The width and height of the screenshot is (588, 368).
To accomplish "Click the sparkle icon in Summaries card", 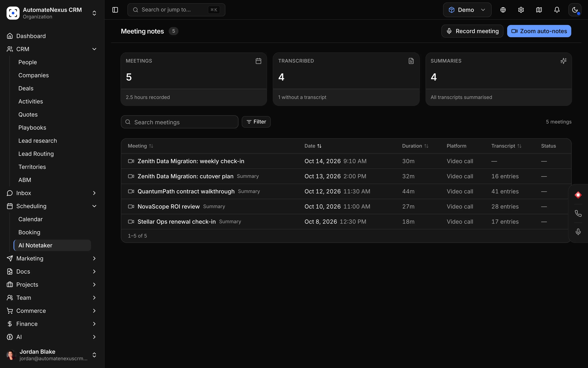I will click(563, 61).
